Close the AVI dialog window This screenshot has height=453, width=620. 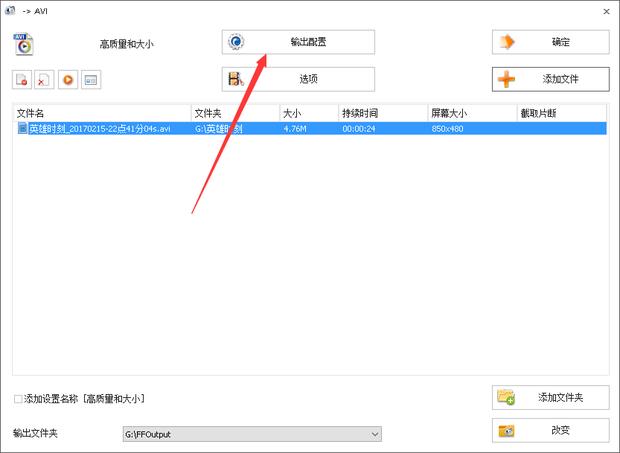[606, 10]
